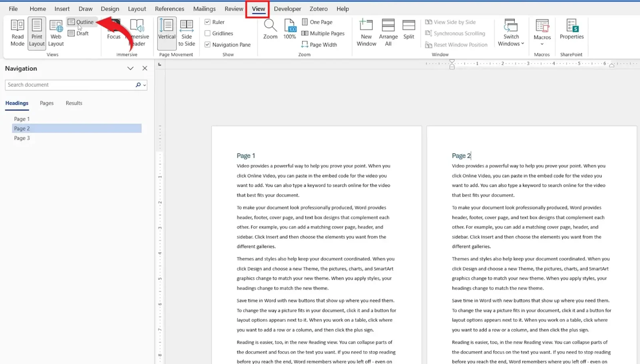Switch to Read Mode view
Viewport: 640px width, 364px height.
[x=17, y=33]
